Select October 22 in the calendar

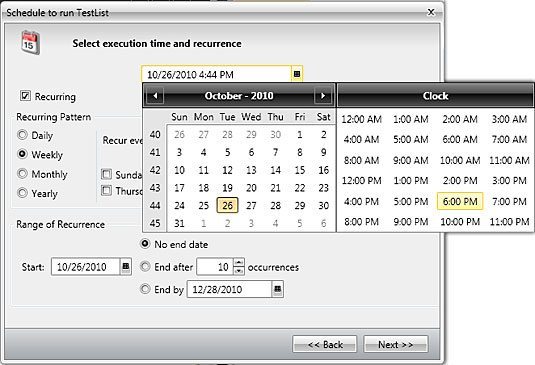300,188
